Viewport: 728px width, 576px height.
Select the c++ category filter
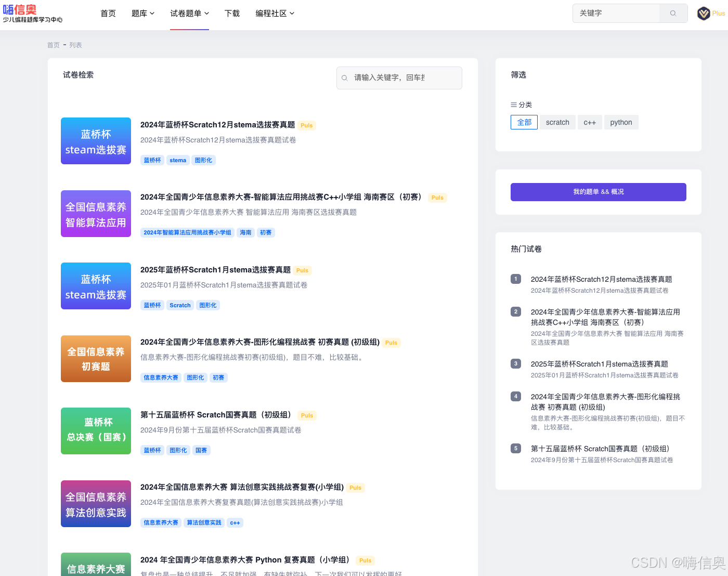[x=590, y=122]
